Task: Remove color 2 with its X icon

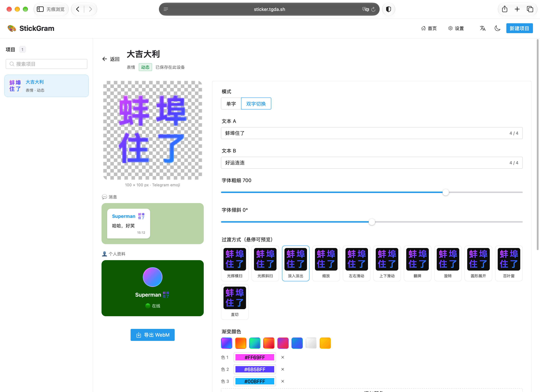Action: pyautogui.click(x=283, y=369)
